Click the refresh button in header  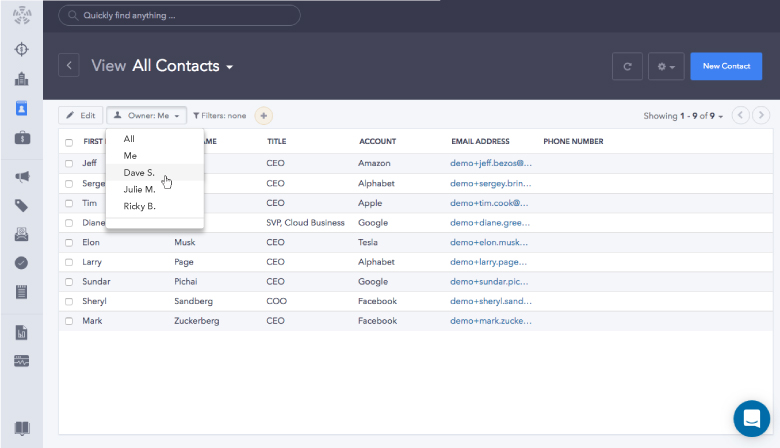tap(627, 66)
